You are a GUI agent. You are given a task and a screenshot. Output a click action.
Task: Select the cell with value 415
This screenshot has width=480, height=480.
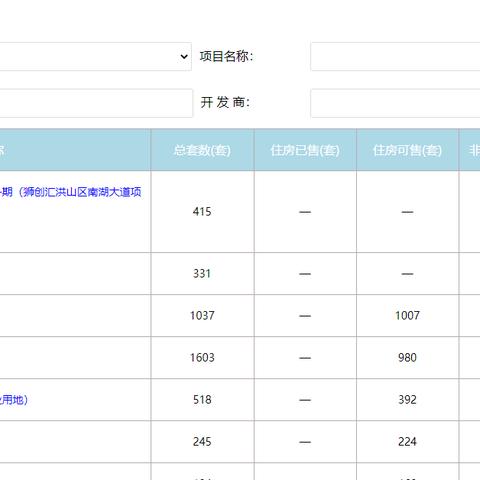click(202, 212)
